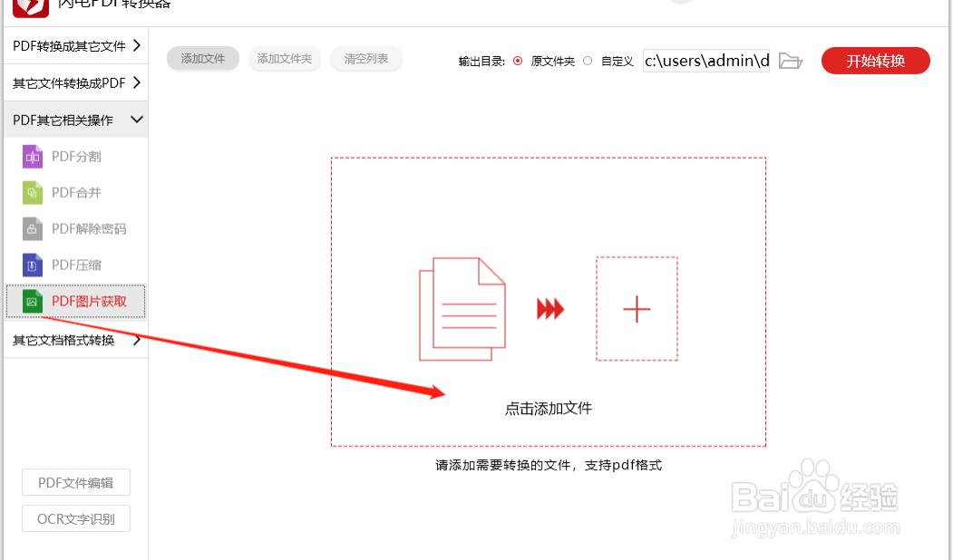Click the 清空列表 button
953x560 pixels.
point(366,59)
